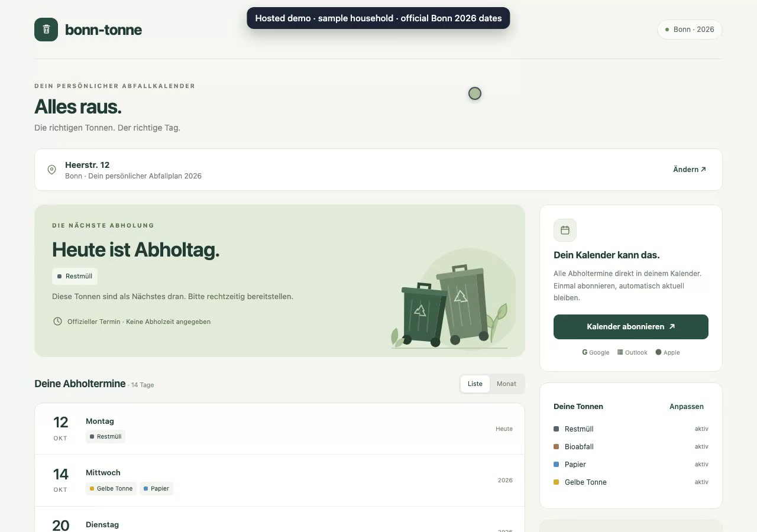Click the Outlook calendar icon
Image resolution: width=757 pixels, height=532 pixels.
tap(620, 352)
